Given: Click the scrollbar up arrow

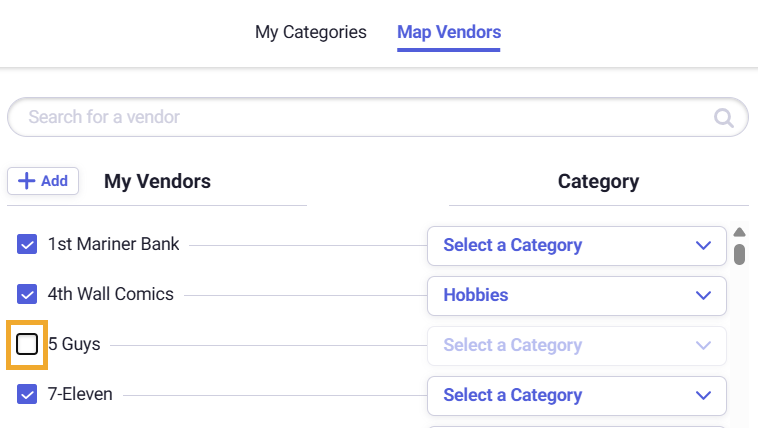Looking at the screenshot, I should click(x=740, y=231).
